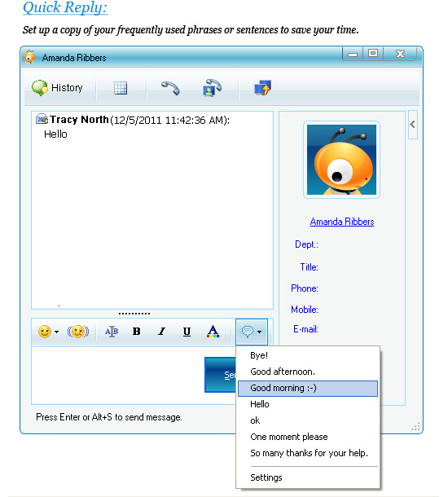This screenshot has height=497, width=448.
Task: Click the Amanda Ribbers profile link
Action: pyautogui.click(x=342, y=222)
